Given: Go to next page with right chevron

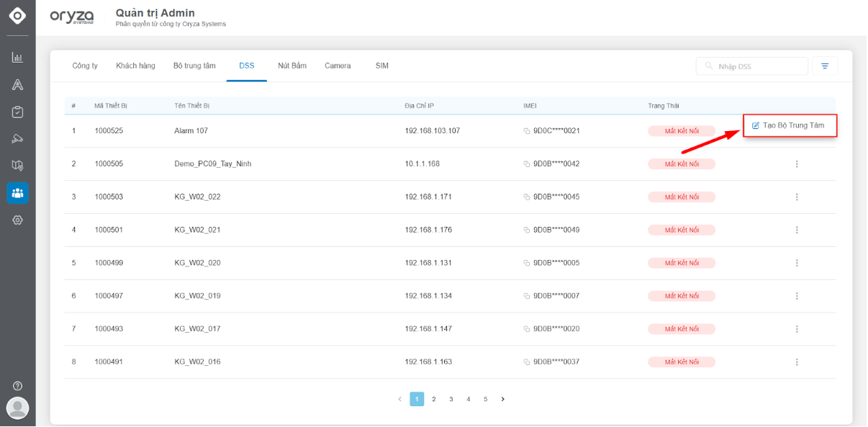Looking at the screenshot, I should (x=503, y=399).
